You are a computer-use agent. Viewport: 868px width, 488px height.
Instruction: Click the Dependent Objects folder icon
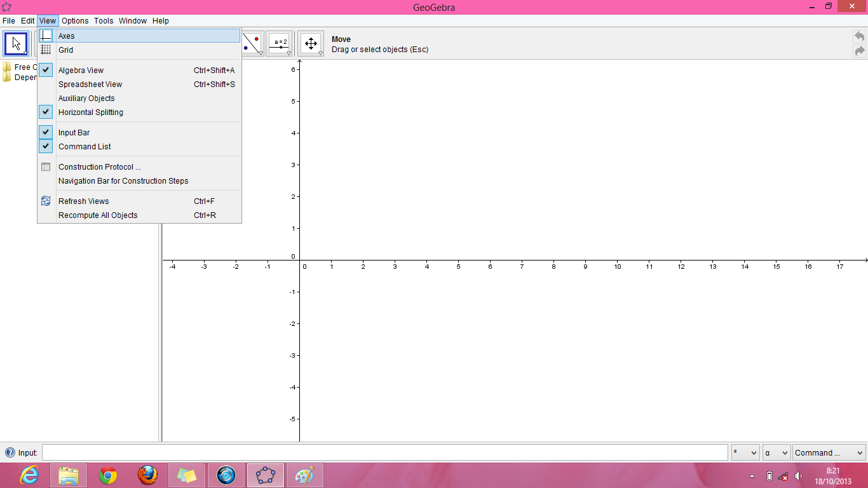(x=7, y=77)
